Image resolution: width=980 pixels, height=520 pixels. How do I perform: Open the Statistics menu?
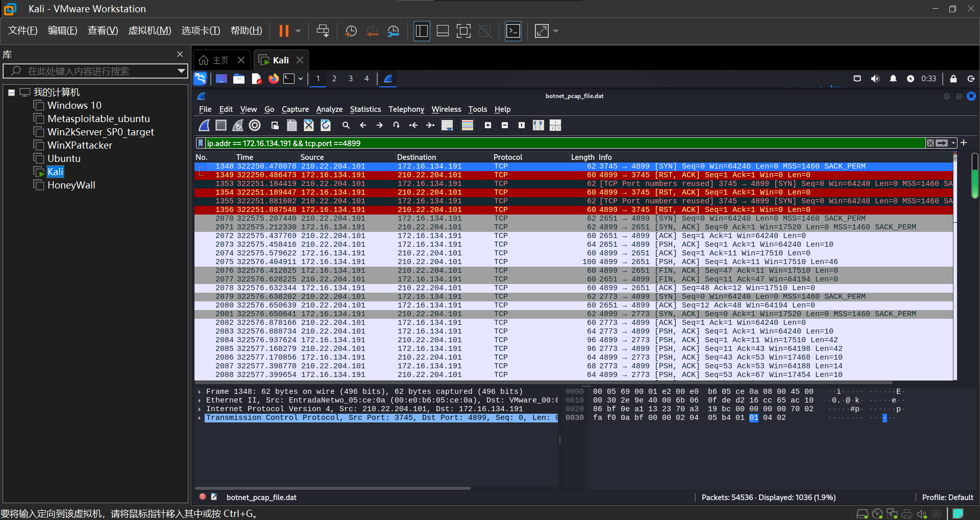click(x=365, y=109)
